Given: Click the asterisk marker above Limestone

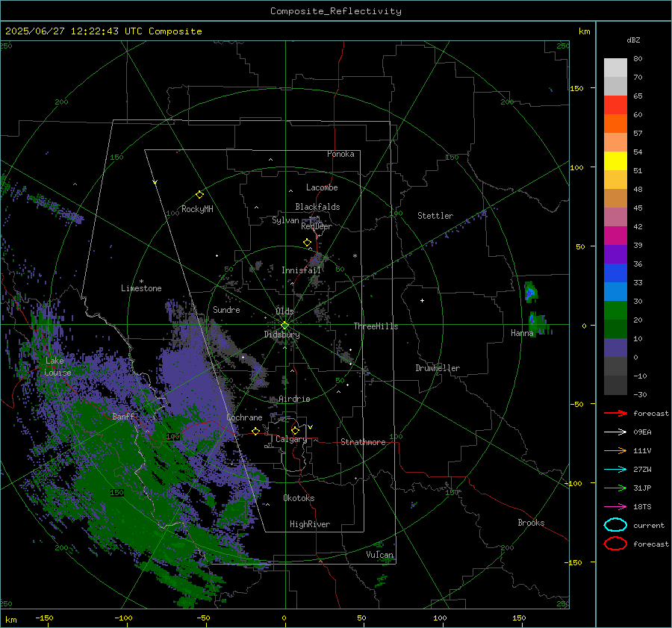Looking at the screenshot, I should click(141, 282).
